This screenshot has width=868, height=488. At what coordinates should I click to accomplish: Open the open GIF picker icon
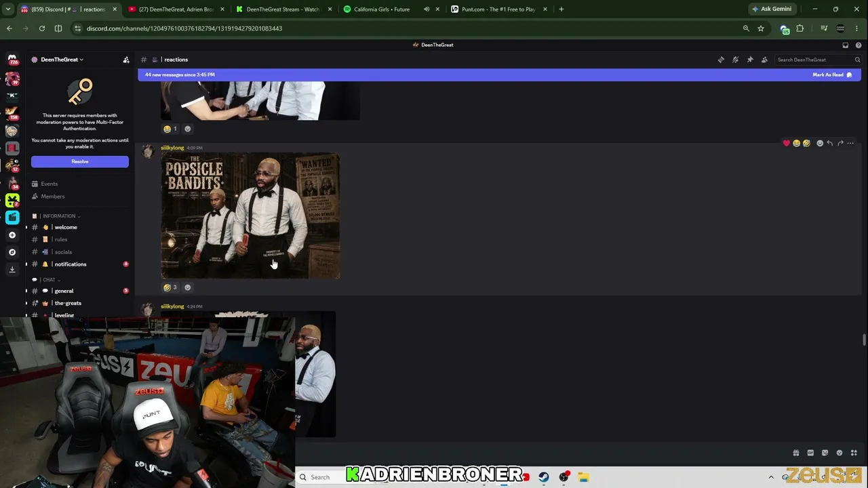[810, 453]
